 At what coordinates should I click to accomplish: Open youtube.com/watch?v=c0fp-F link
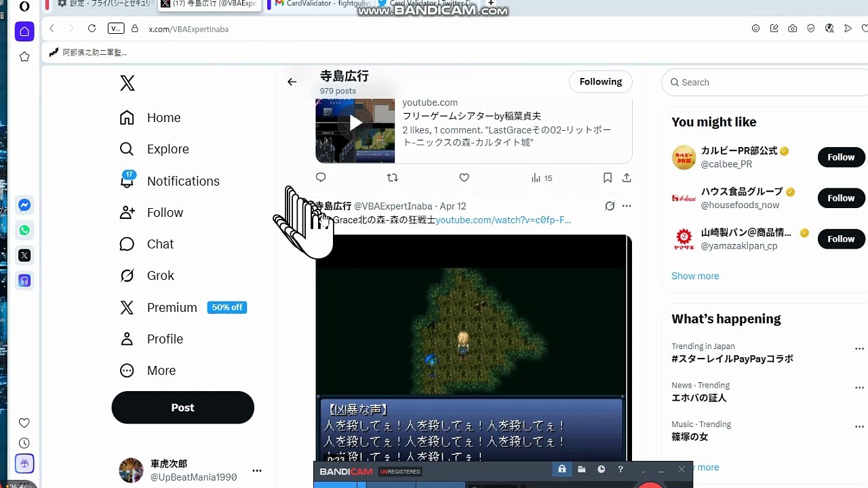503,220
